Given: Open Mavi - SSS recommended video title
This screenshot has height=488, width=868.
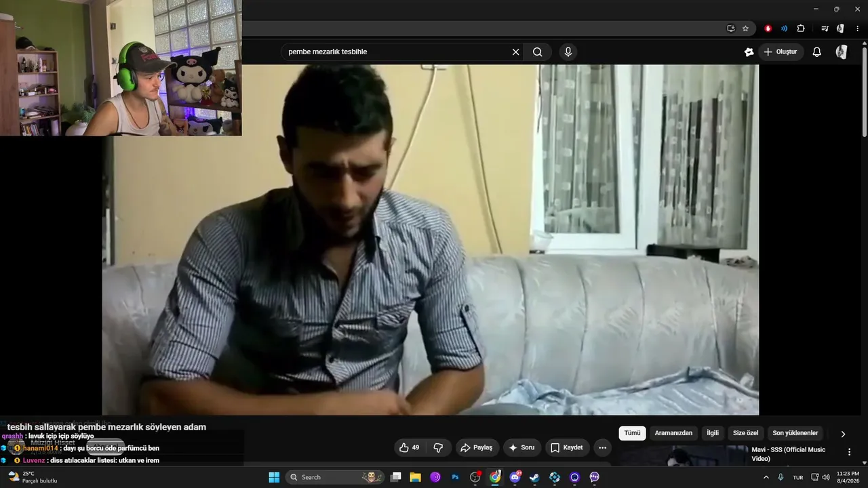Looking at the screenshot, I should click(789, 454).
